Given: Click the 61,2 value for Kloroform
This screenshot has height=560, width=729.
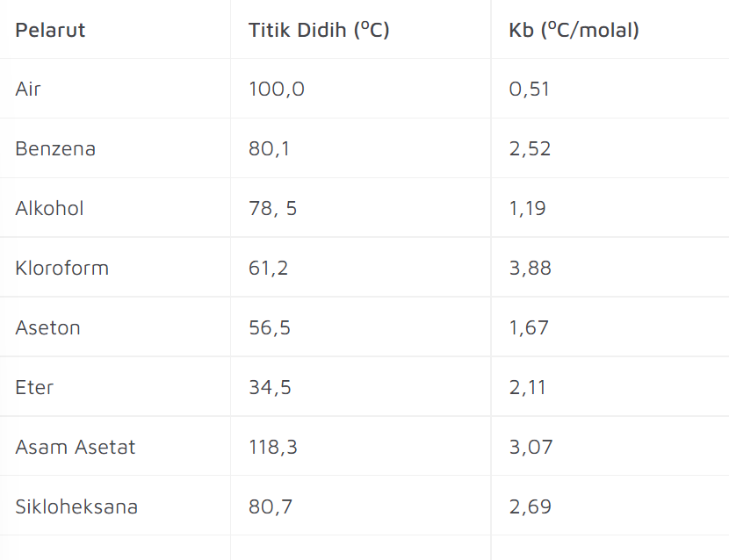Looking at the screenshot, I should click(x=268, y=268).
